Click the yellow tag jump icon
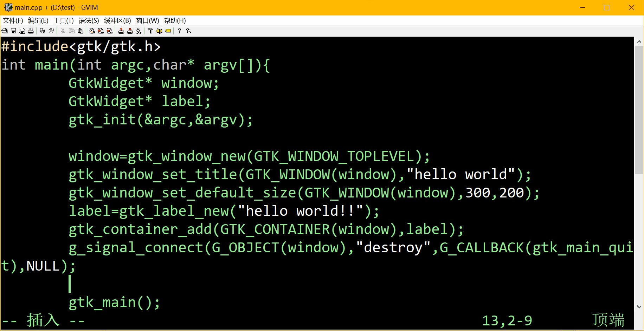 (168, 31)
